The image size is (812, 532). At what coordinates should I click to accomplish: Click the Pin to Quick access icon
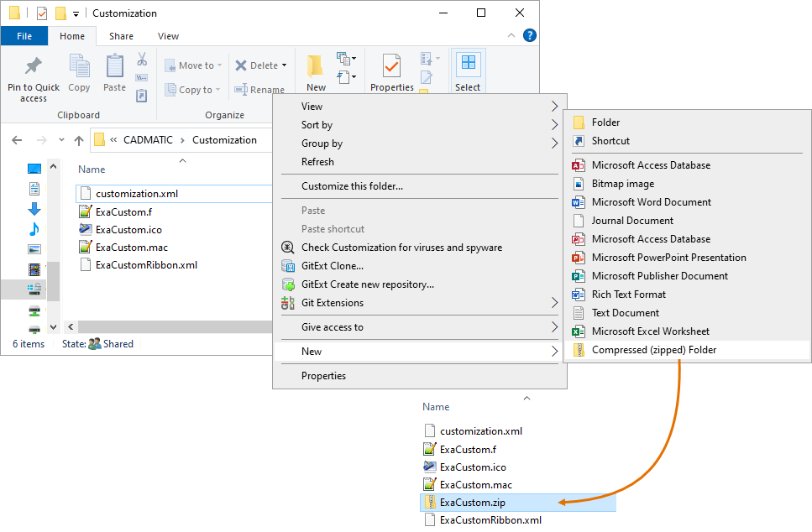34,67
